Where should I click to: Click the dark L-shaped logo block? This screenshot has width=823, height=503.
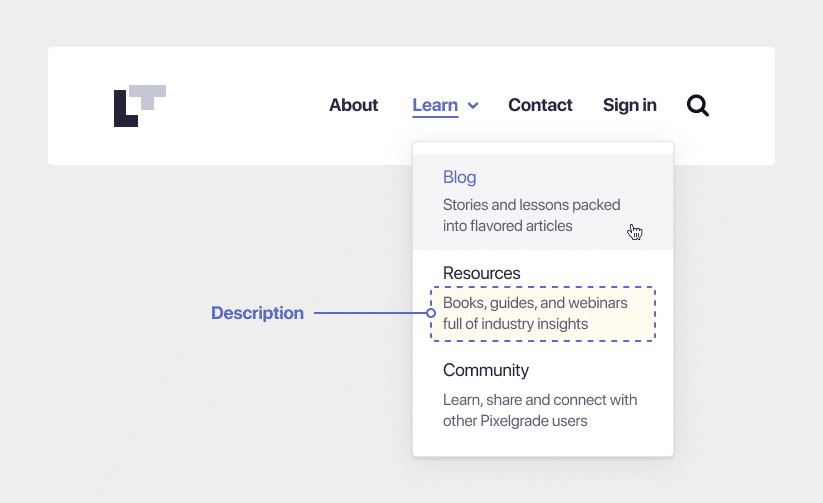124,109
